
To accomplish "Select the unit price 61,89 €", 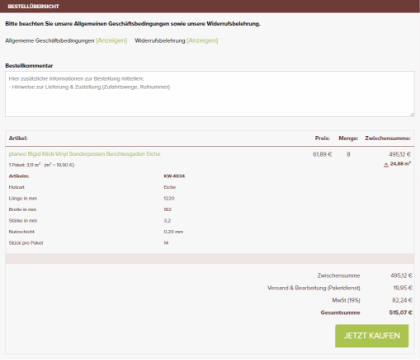I will pyautogui.click(x=322, y=154).
